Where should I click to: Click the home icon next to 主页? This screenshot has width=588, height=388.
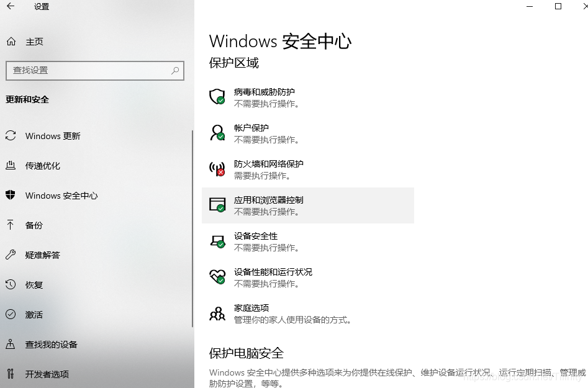(11, 41)
